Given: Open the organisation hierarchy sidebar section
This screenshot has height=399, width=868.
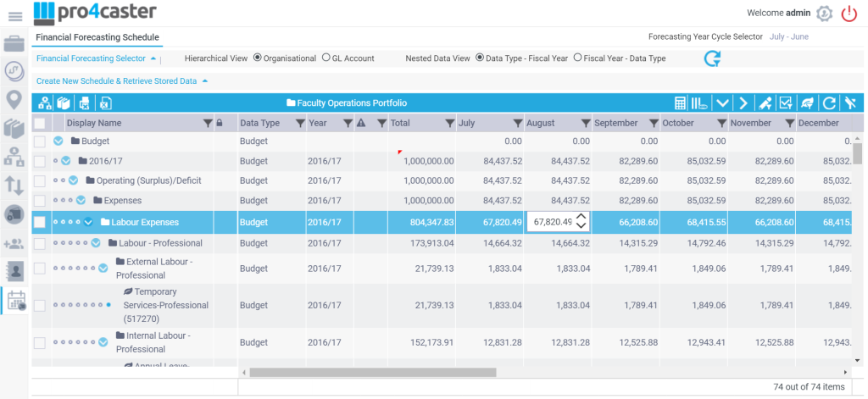Looking at the screenshot, I should pyautogui.click(x=14, y=157).
